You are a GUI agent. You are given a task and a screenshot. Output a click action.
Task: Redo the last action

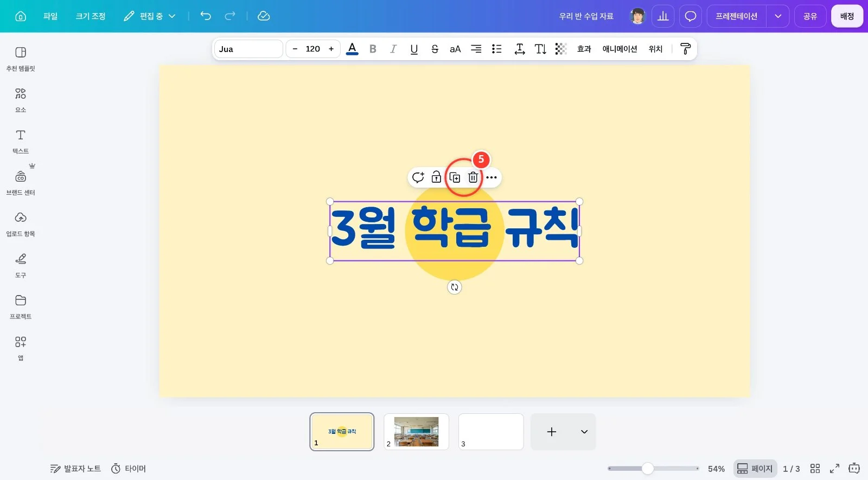230,16
